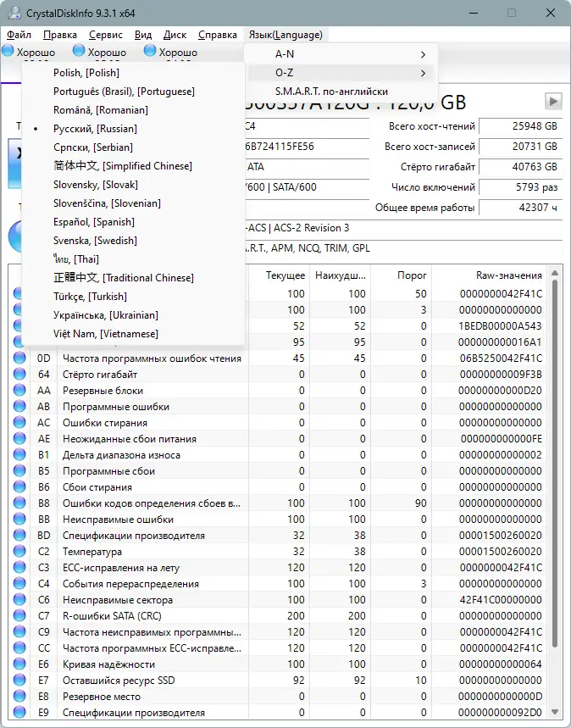
Task: Click status icon of Кривая надёжности row
Action: tap(19, 664)
